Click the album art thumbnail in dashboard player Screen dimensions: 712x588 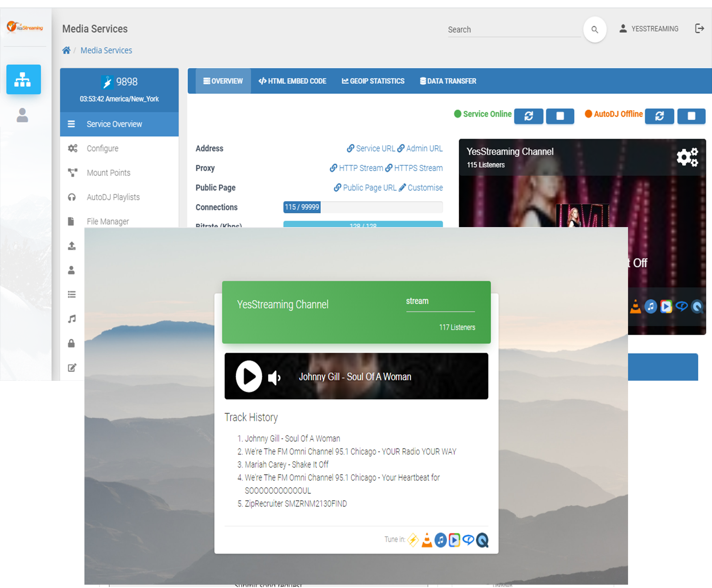click(x=583, y=216)
